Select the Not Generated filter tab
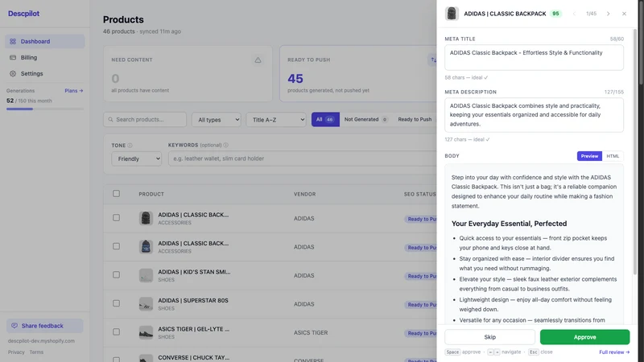644x362 pixels. (365, 119)
